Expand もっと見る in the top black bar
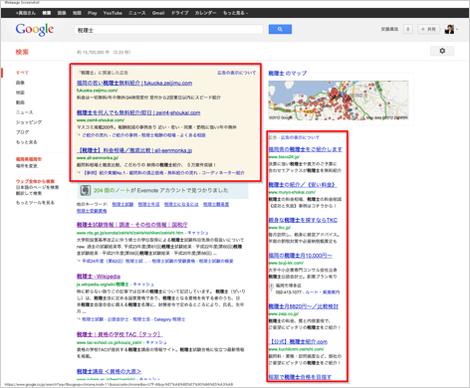Image resolution: width=470 pixels, height=388 pixels. tap(235, 13)
